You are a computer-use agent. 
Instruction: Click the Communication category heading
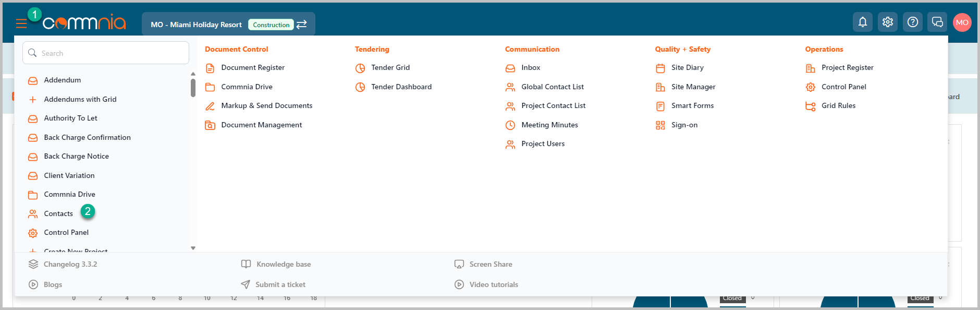click(532, 49)
